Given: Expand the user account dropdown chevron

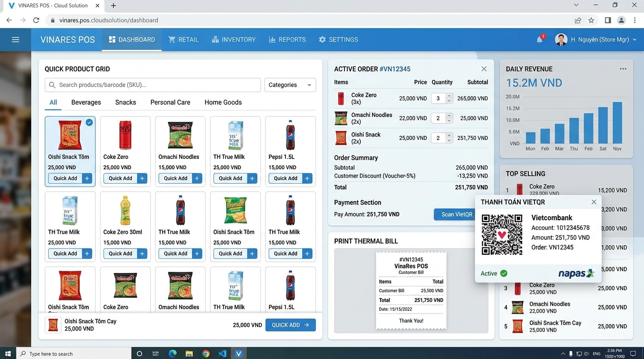Looking at the screenshot, I should tap(635, 40).
